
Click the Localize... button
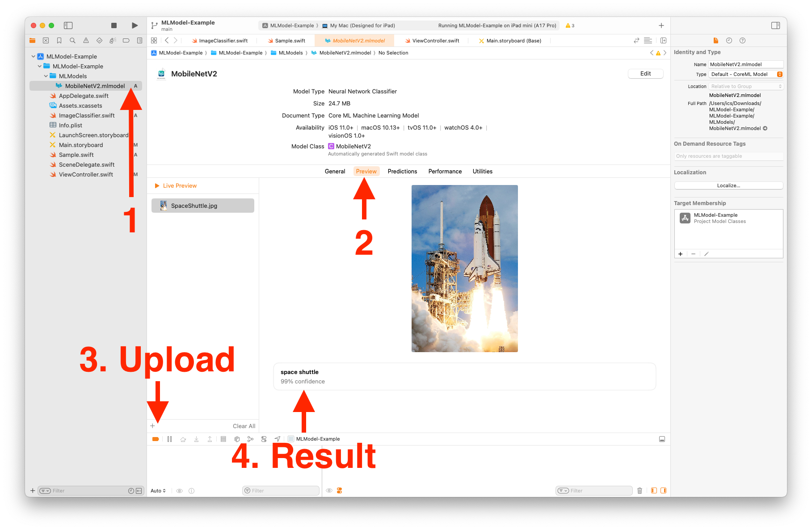click(x=728, y=185)
